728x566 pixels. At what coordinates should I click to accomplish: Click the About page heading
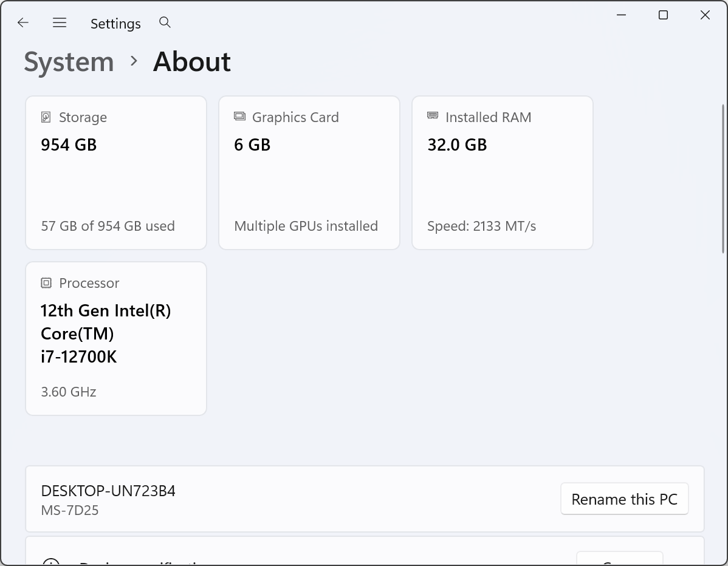tap(192, 62)
